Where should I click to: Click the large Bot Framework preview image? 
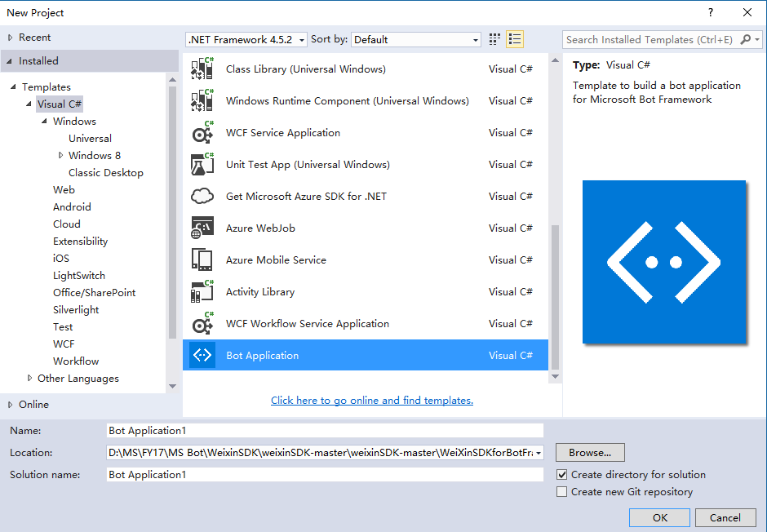click(x=664, y=262)
